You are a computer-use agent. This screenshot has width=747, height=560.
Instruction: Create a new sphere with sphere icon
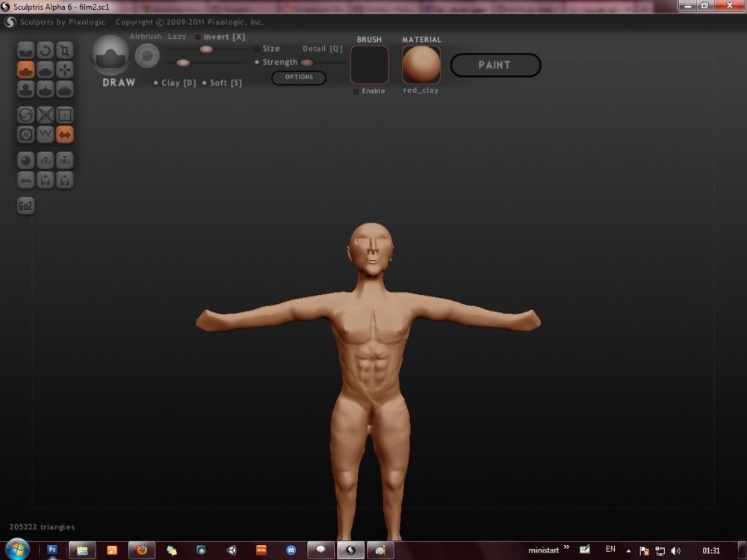click(x=26, y=161)
